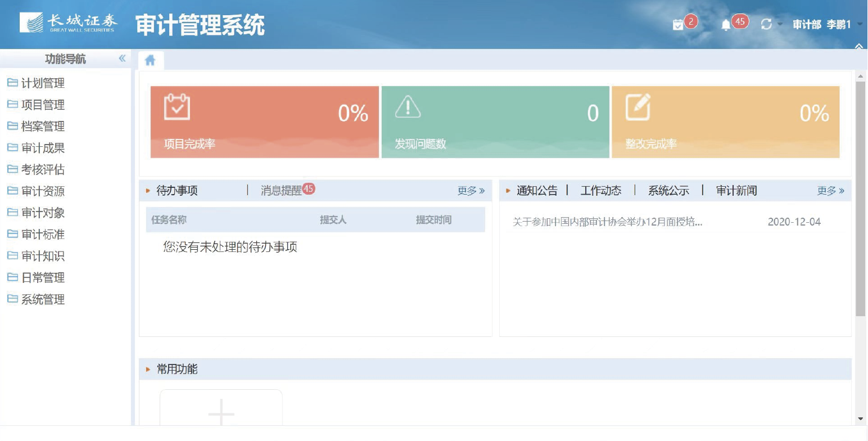Image resolution: width=868 pixels, height=441 pixels.
Task: Open 审计成果 in navigation tree
Action: coord(43,148)
